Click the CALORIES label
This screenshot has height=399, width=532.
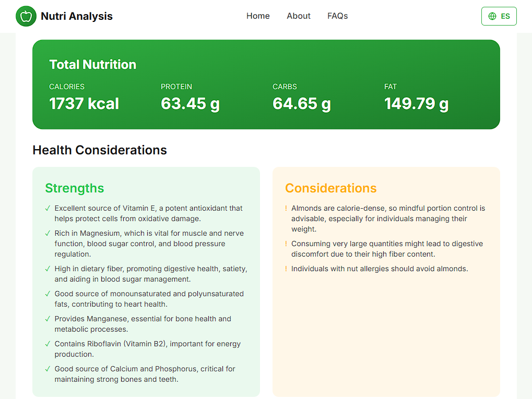(67, 87)
